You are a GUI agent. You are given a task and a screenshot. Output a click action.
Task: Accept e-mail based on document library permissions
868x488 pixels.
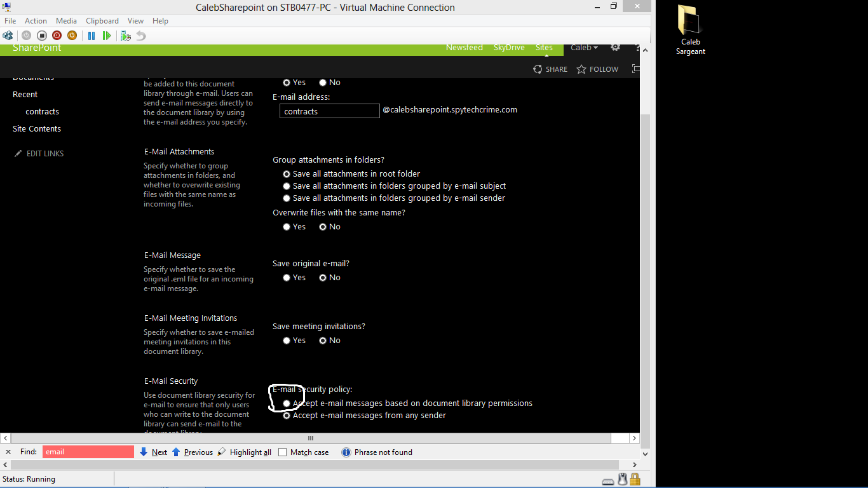287,403
